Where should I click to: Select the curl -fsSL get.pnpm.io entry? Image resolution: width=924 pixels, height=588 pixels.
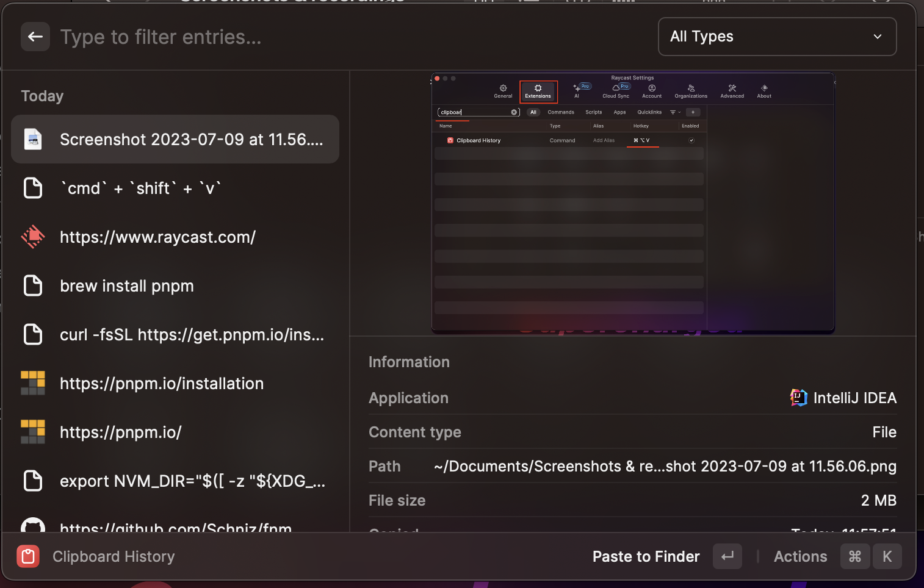tap(175, 334)
